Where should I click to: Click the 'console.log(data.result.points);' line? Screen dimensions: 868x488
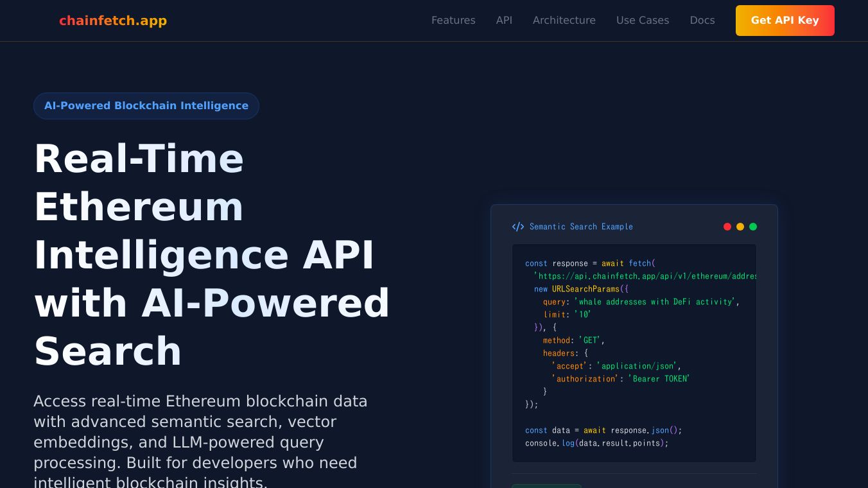(597, 443)
